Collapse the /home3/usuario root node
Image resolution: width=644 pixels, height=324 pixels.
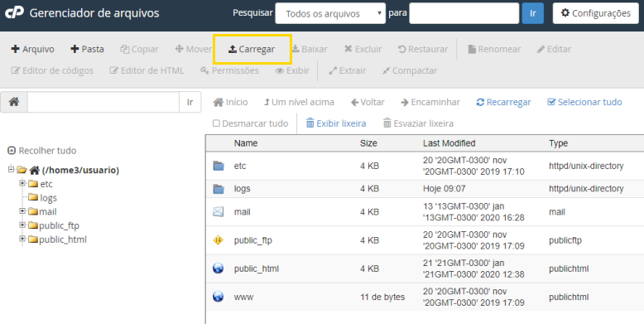click(x=11, y=169)
